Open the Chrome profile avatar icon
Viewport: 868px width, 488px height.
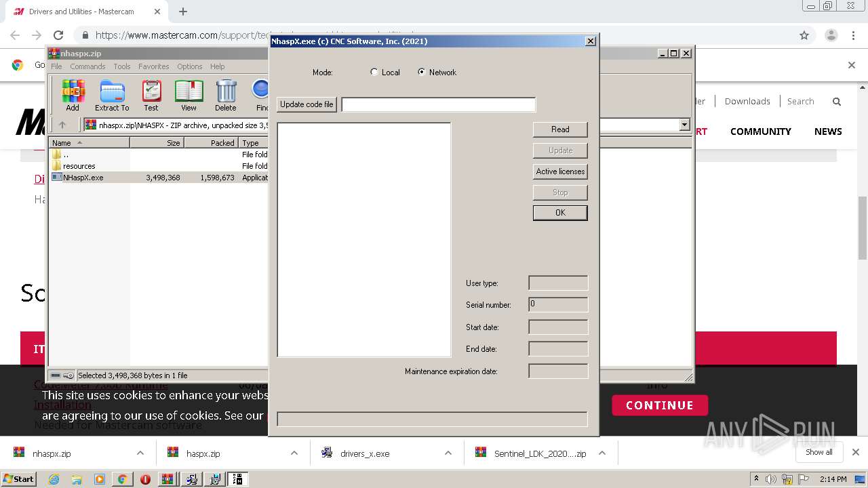[831, 35]
